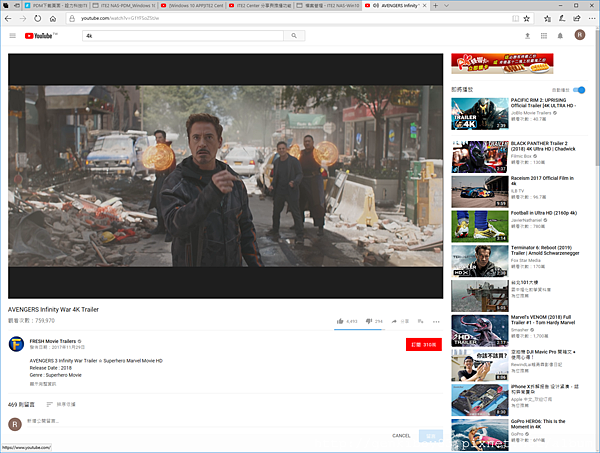Add page to favorites star

[x=527, y=18]
